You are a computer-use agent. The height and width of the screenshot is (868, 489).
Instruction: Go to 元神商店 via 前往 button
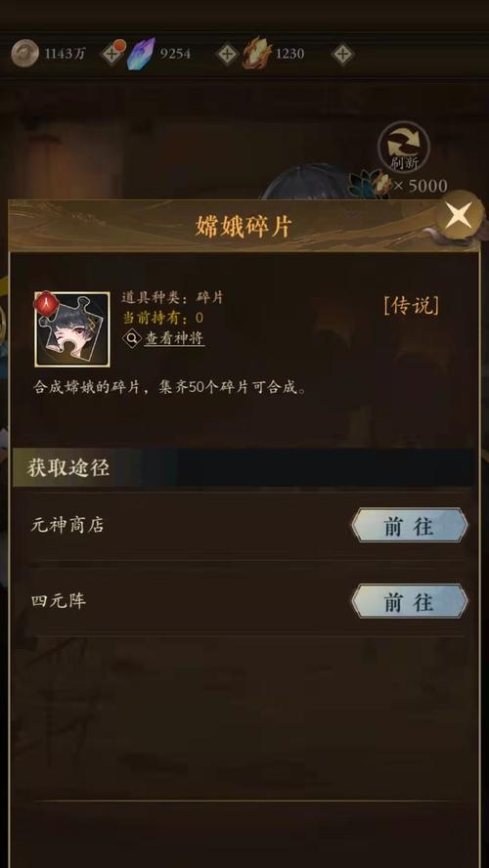click(x=409, y=525)
